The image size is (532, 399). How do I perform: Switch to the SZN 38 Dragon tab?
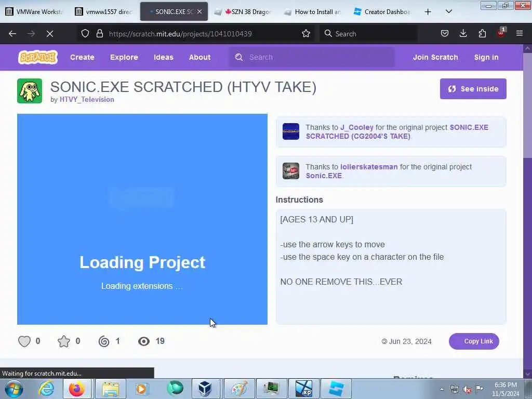click(243, 11)
